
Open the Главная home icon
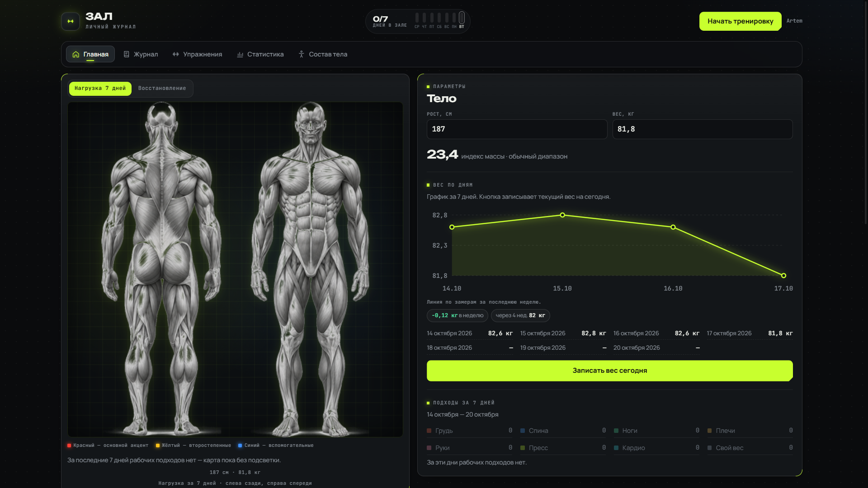[x=76, y=54]
